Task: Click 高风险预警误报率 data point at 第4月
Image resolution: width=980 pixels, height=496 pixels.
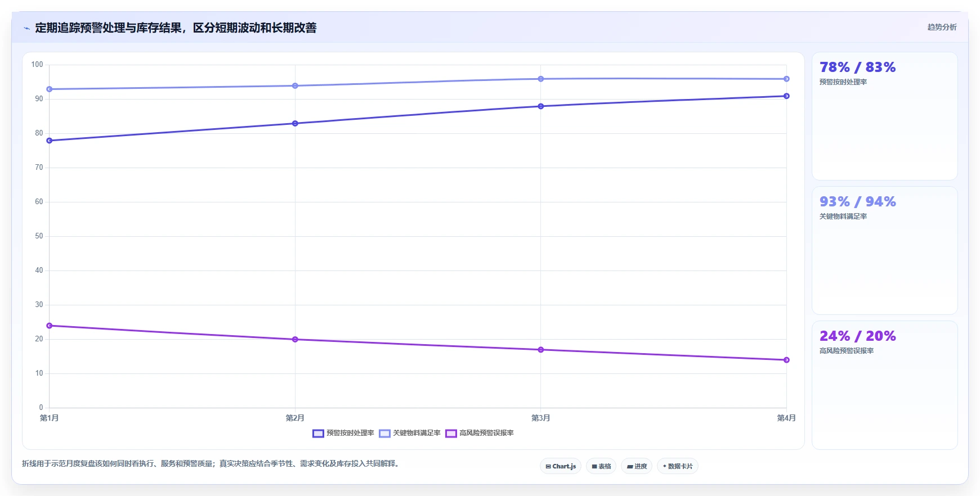Action: pos(786,360)
